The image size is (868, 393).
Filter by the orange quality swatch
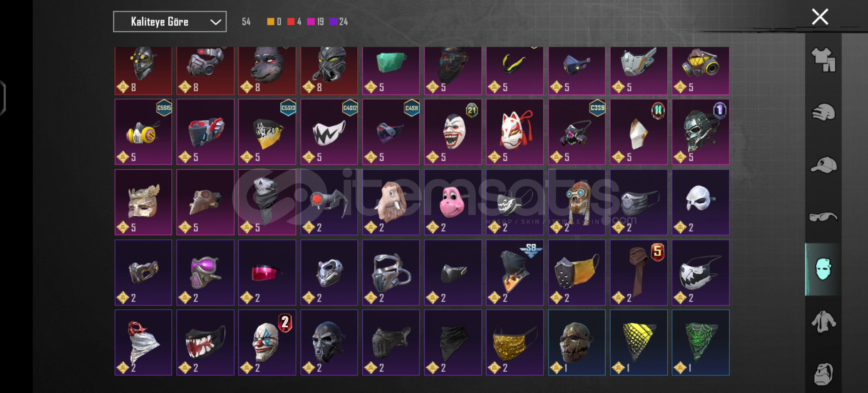(x=270, y=22)
